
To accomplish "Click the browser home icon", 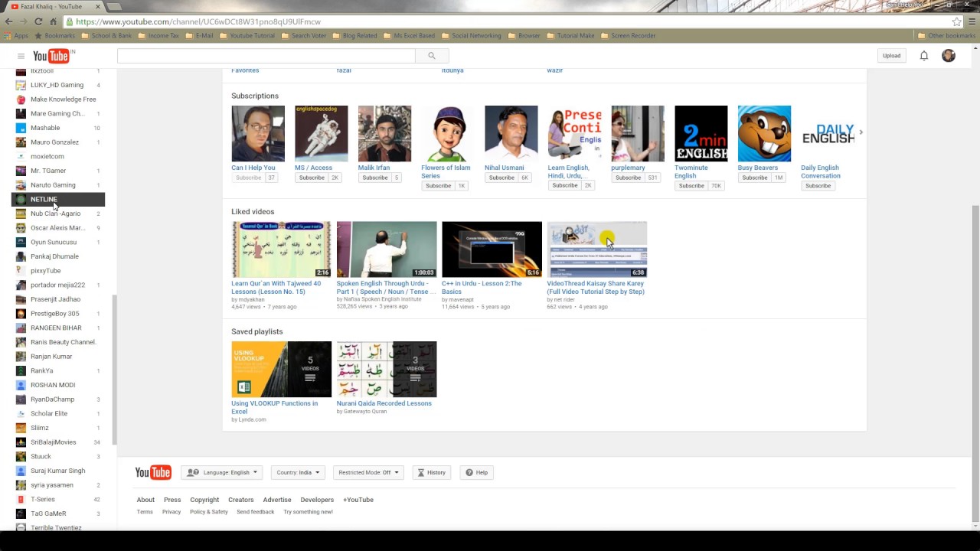I will (53, 21).
